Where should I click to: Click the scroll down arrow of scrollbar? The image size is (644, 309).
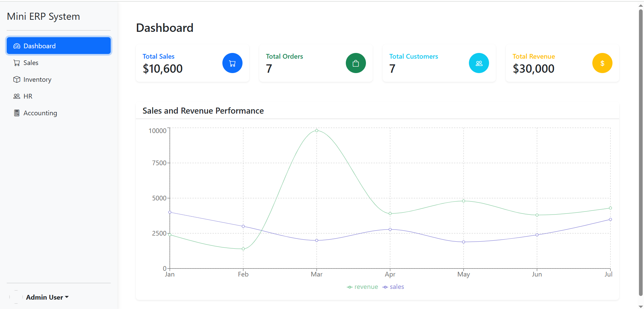pos(641,306)
